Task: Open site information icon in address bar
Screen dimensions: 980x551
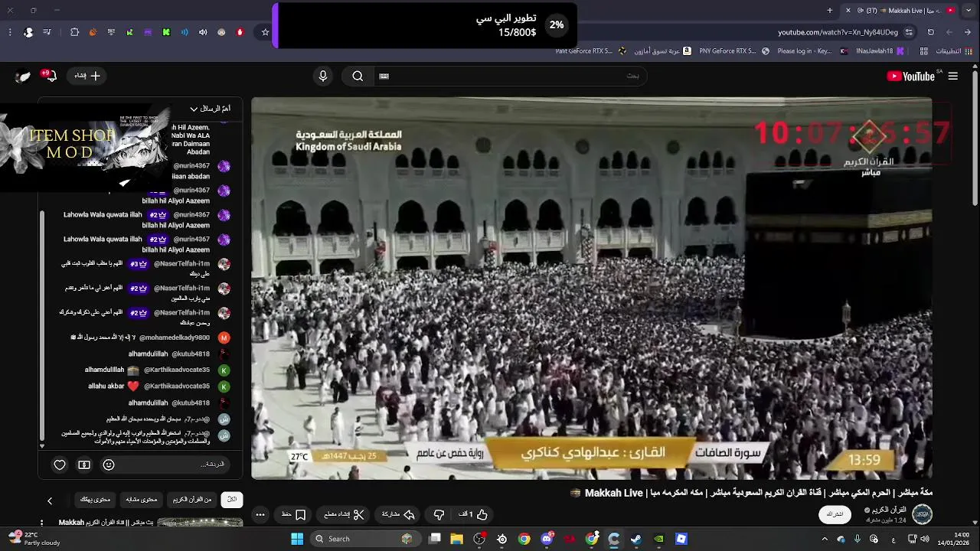Action: (909, 32)
